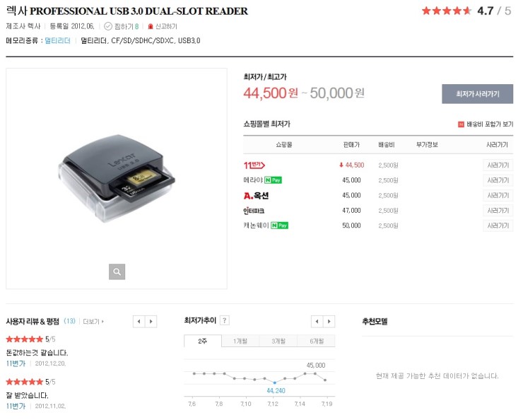Click the 44,240 lowest point on chart

tap(274, 383)
